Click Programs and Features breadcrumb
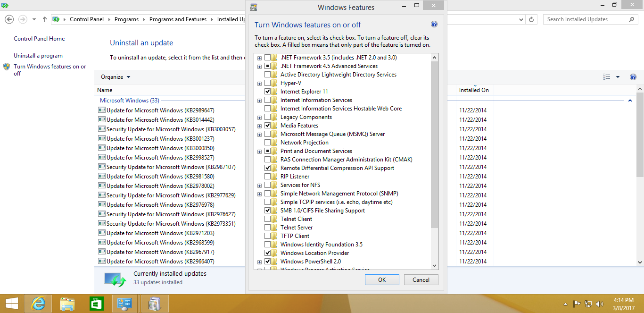Viewport: 644px width, 313px height. pyautogui.click(x=178, y=19)
